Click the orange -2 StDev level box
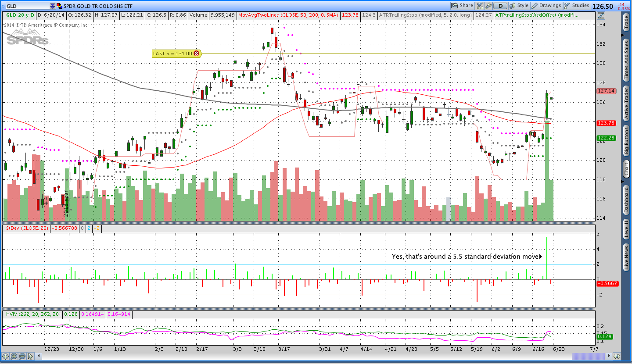Image resolution: width=632 pixels, height=364 pixels. [97, 228]
